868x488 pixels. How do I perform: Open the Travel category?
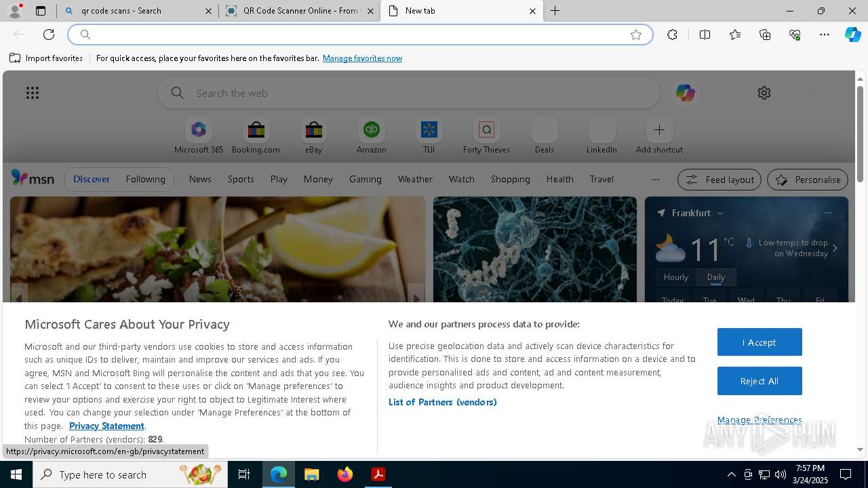click(x=601, y=179)
